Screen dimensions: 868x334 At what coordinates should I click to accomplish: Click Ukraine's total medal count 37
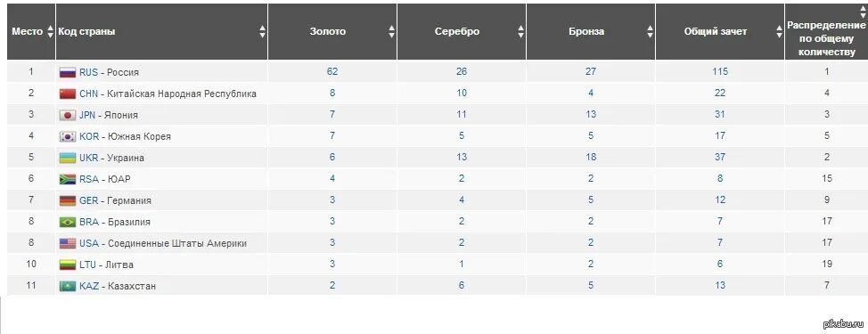(720, 158)
